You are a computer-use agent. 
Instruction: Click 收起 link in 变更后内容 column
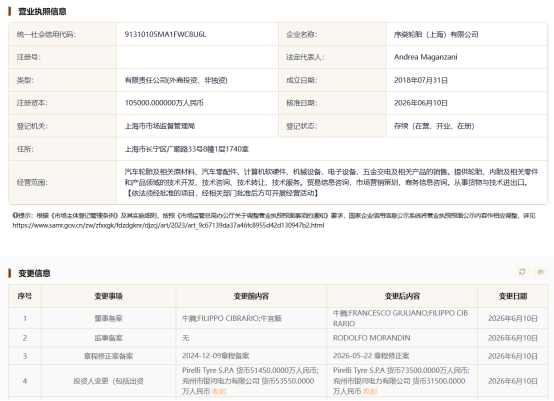click(370, 391)
